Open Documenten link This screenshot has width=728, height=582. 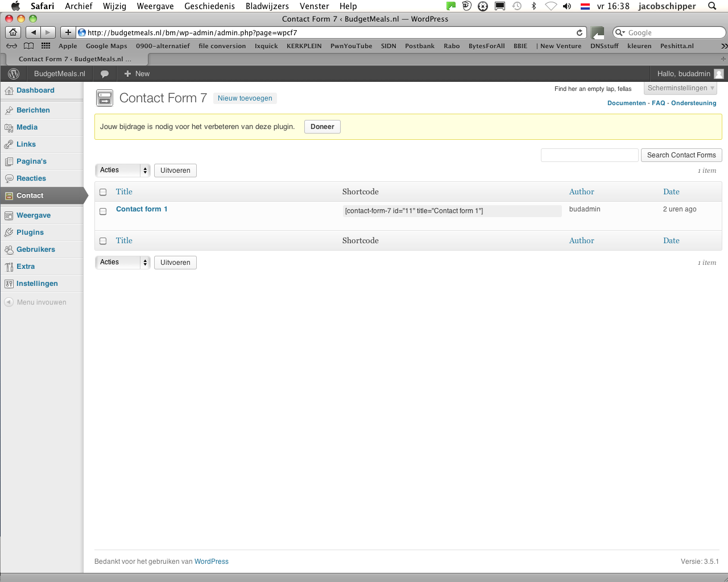[x=627, y=103]
